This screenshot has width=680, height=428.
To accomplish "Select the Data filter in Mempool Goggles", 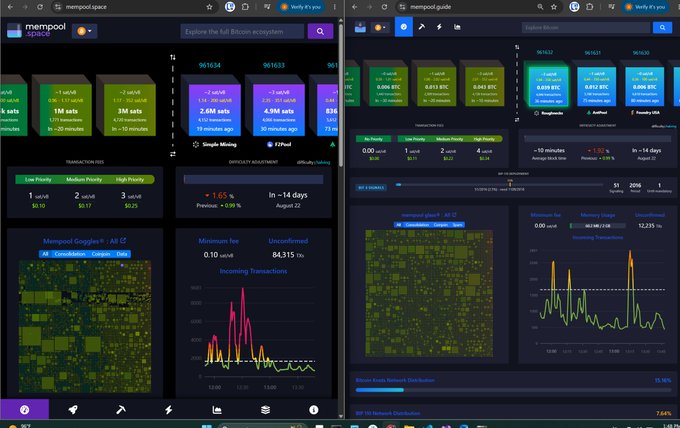I will tap(122, 254).
